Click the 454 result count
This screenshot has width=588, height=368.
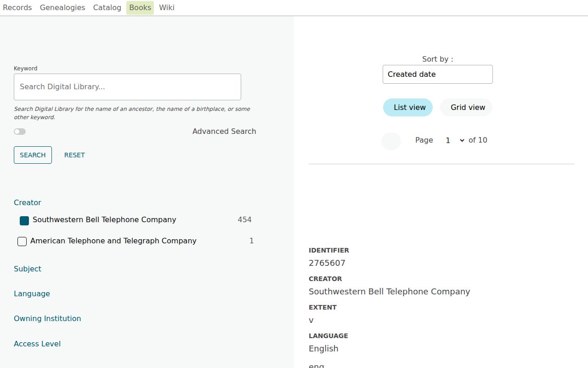click(244, 220)
